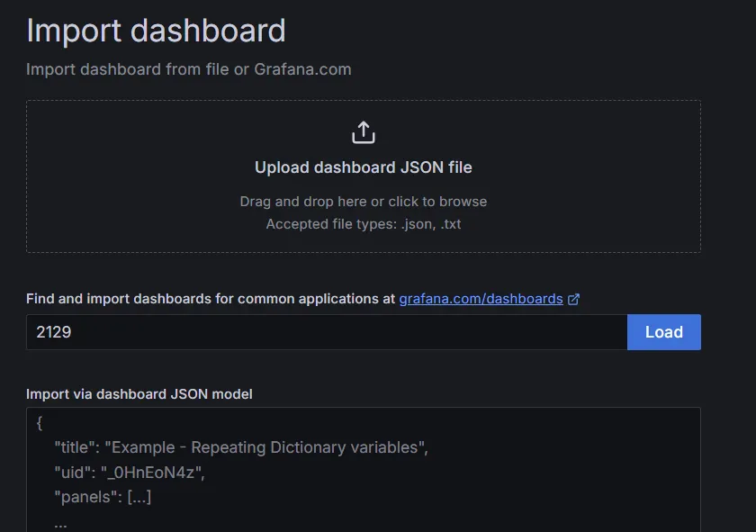Click the ellipsis line in the JSON model
Screen dimensions: 756x532
click(x=60, y=521)
